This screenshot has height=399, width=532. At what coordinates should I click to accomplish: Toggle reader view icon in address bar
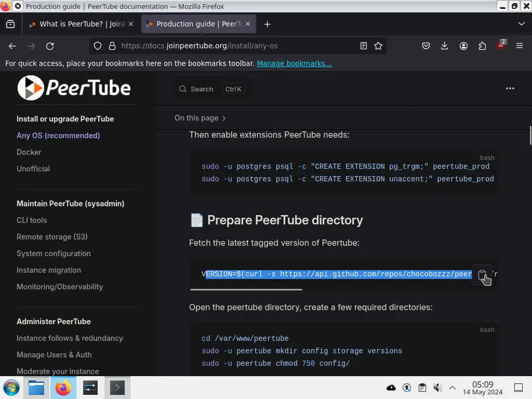point(363,46)
